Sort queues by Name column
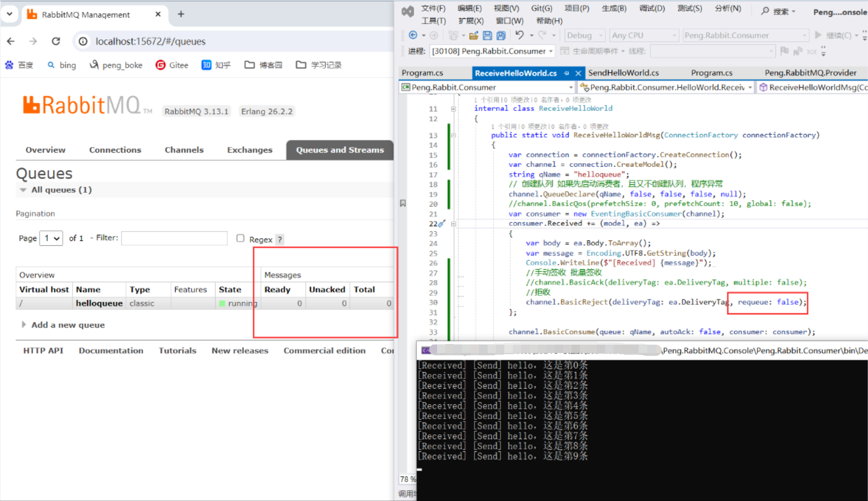868x501 pixels. pyautogui.click(x=88, y=289)
